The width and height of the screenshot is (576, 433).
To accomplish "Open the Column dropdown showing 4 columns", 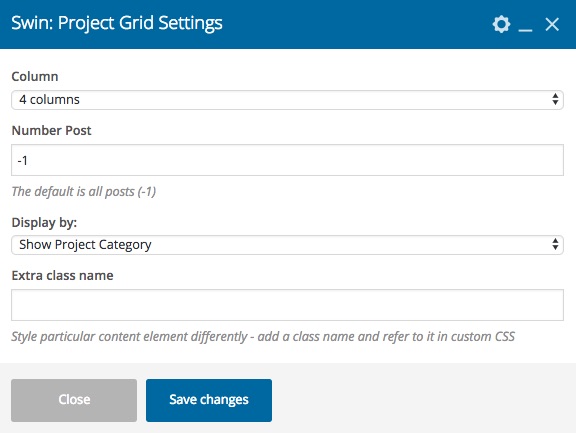I will tap(287, 100).
